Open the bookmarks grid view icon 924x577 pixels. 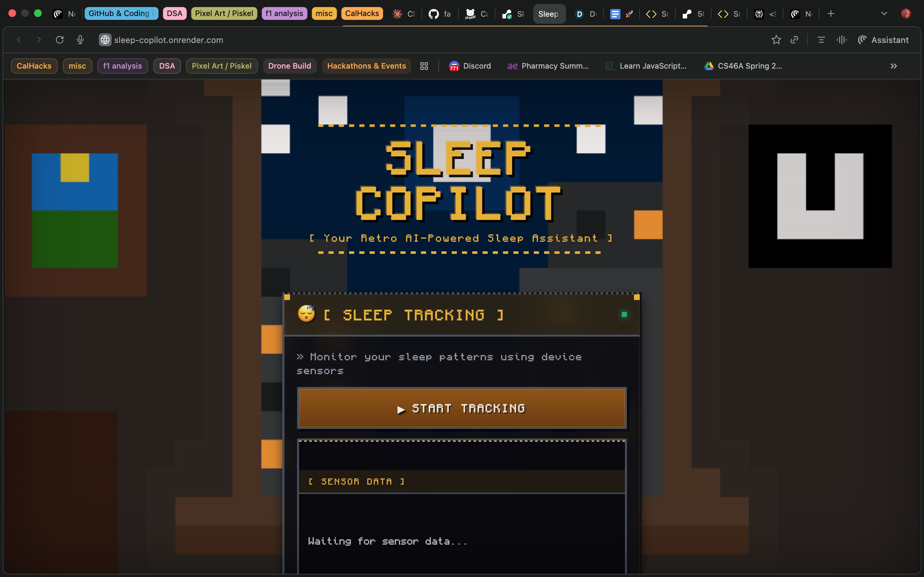pos(424,66)
